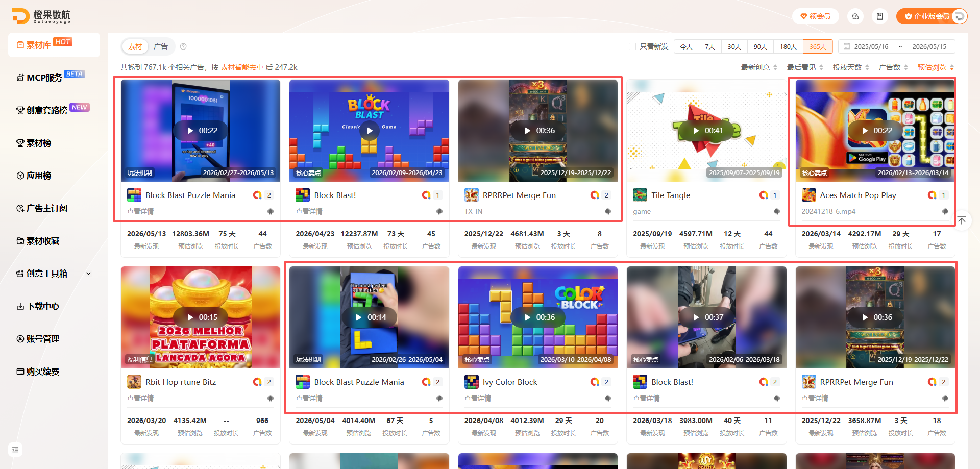Image resolution: width=980 pixels, height=469 pixels.
Task: Sort results by 预估浏览
Action: [936, 67]
